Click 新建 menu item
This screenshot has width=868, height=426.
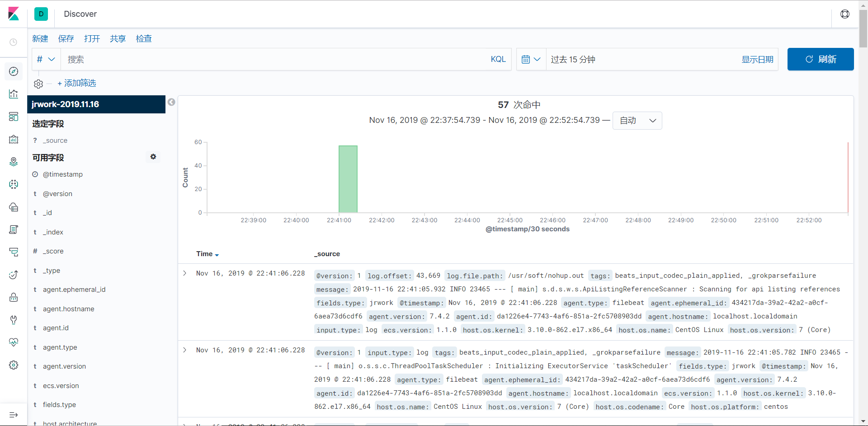pos(40,39)
